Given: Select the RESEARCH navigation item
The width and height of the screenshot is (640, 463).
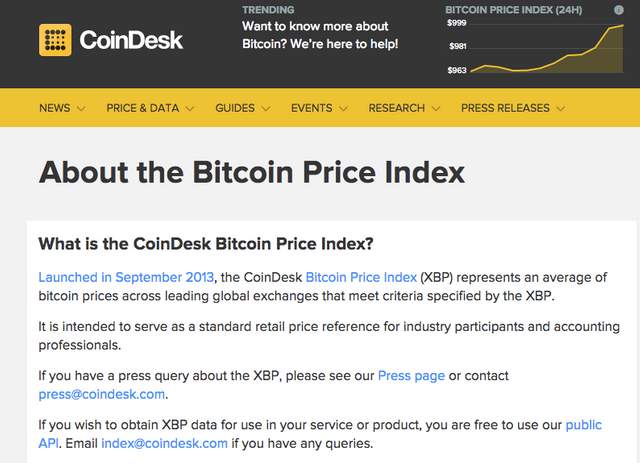Looking at the screenshot, I should (397, 108).
